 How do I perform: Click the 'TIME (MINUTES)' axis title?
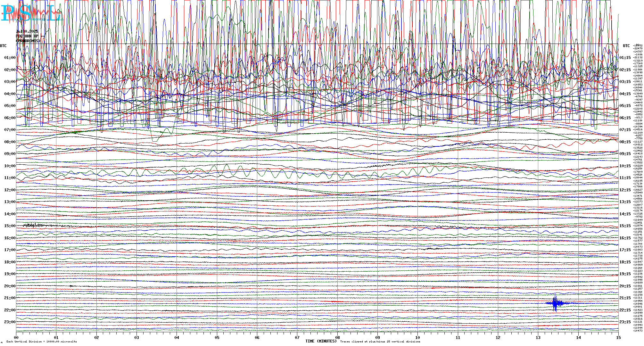[x=321, y=341]
